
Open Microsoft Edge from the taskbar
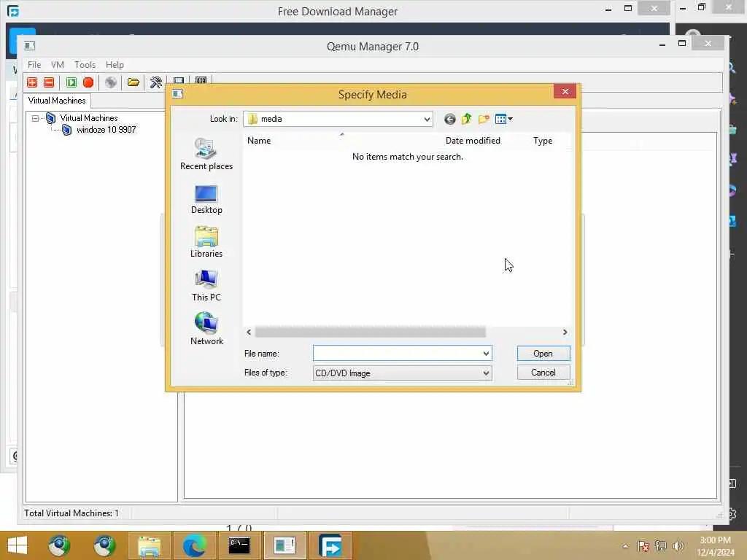(x=195, y=545)
